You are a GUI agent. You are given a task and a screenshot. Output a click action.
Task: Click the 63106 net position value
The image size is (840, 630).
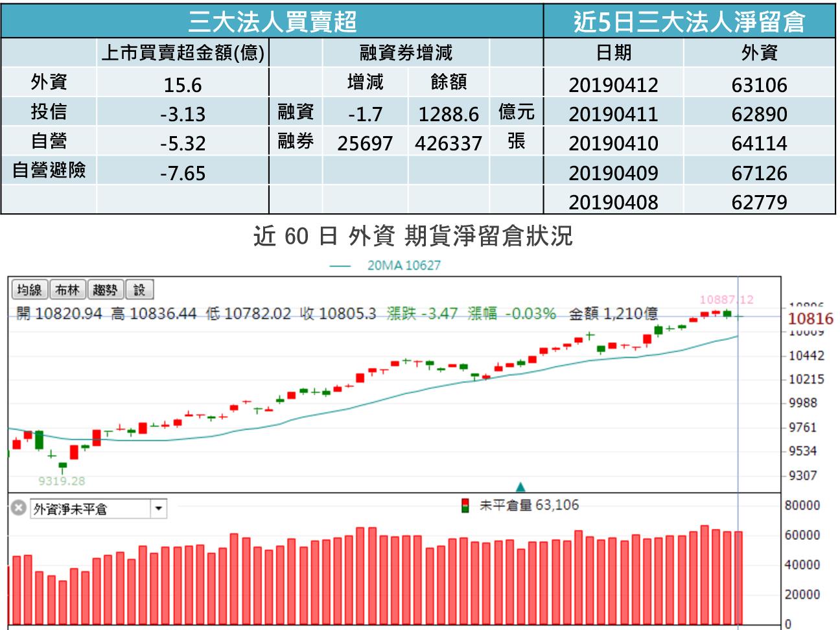pos(759,85)
